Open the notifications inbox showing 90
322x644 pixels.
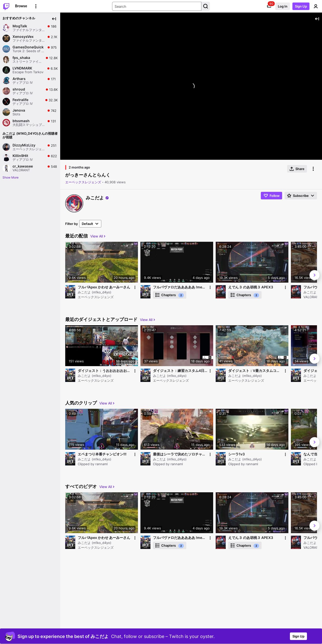[269, 6]
